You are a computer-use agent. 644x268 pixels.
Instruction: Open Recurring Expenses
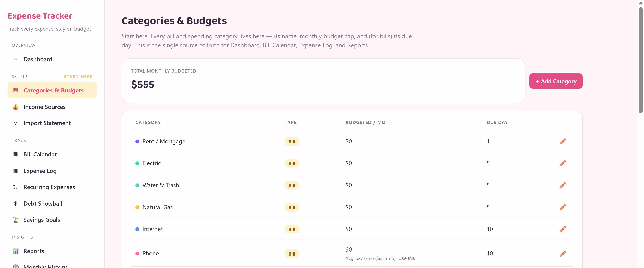[x=52, y=187]
